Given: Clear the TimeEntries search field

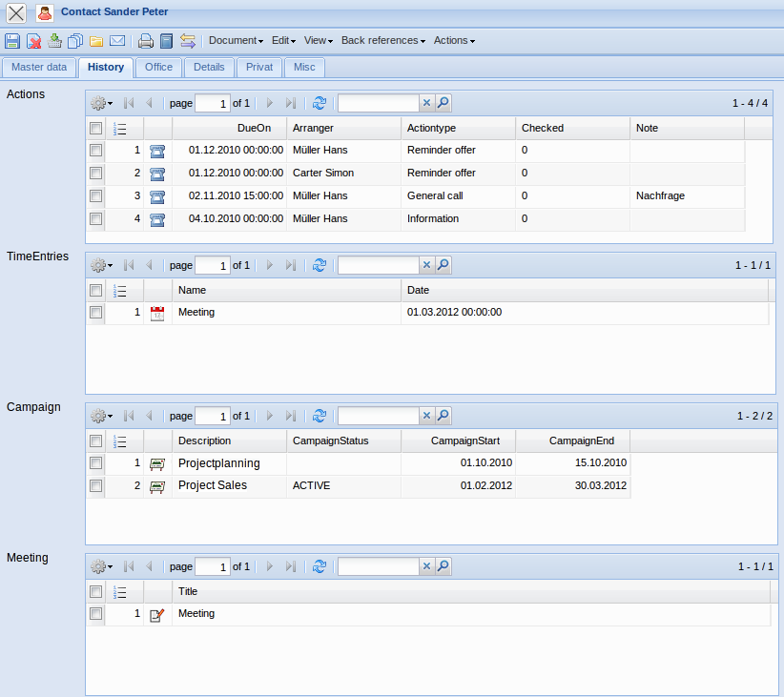Looking at the screenshot, I should coord(426,265).
